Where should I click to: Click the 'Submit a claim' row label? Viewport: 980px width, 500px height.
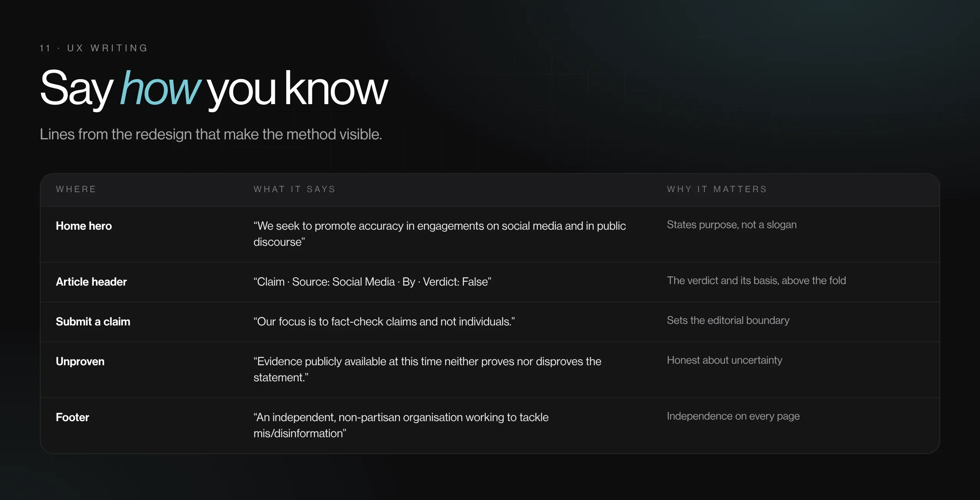(x=93, y=322)
